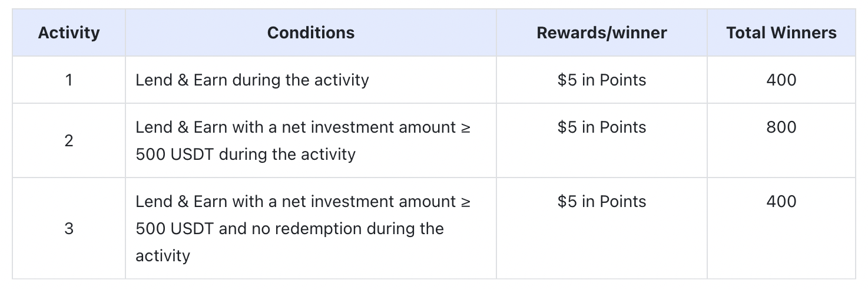Select the Conditions column header
The width and height of the screenshot is (868, 289).
click(310, 33)
